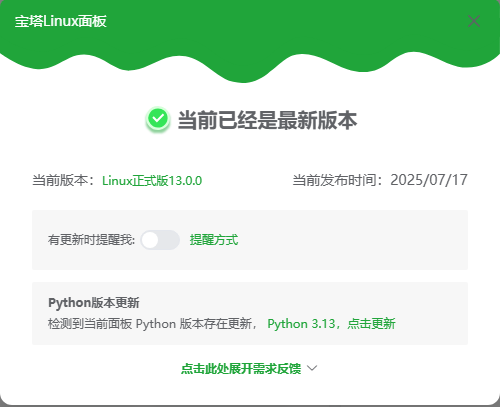Image resolution: width=500 pixels, height=407 pixels.
Task: Click the Linux正式版13.0.0 version text
Action: coord(152,181)
